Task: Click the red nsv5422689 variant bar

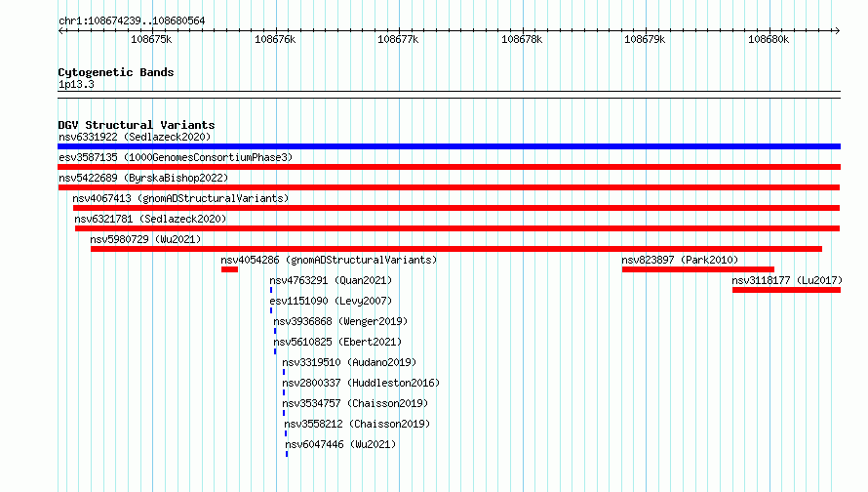Action: click(449, 187)
